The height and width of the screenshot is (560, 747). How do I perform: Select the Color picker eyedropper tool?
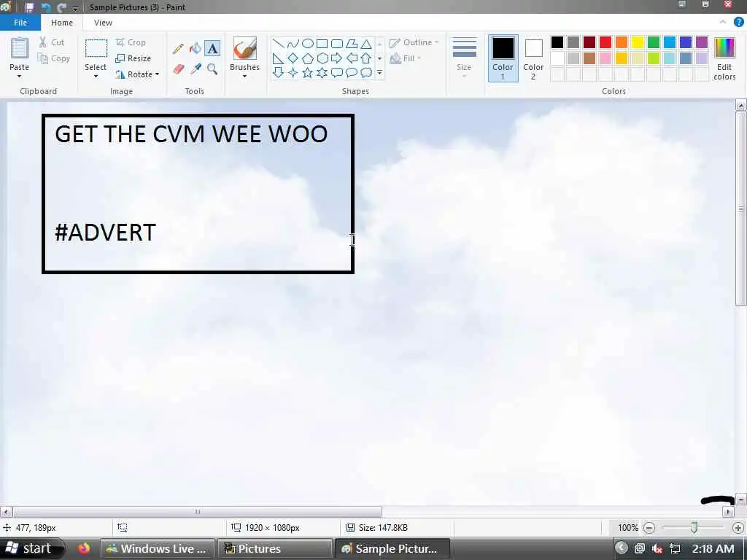pos(196,69)
